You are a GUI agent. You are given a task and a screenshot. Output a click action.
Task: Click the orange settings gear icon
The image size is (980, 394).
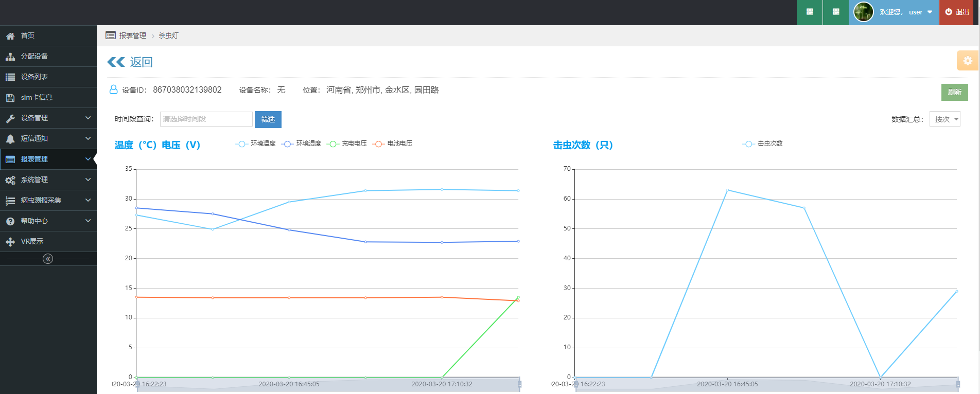968,61
